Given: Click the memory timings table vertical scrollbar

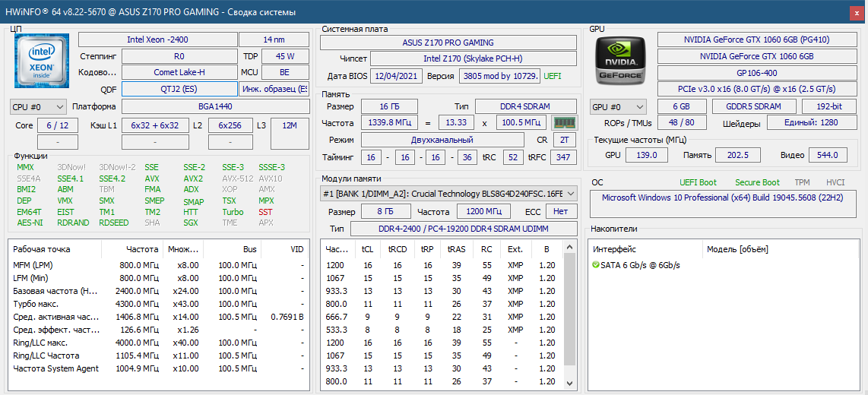Looking at the screenshot, I should tap(572, 319).
